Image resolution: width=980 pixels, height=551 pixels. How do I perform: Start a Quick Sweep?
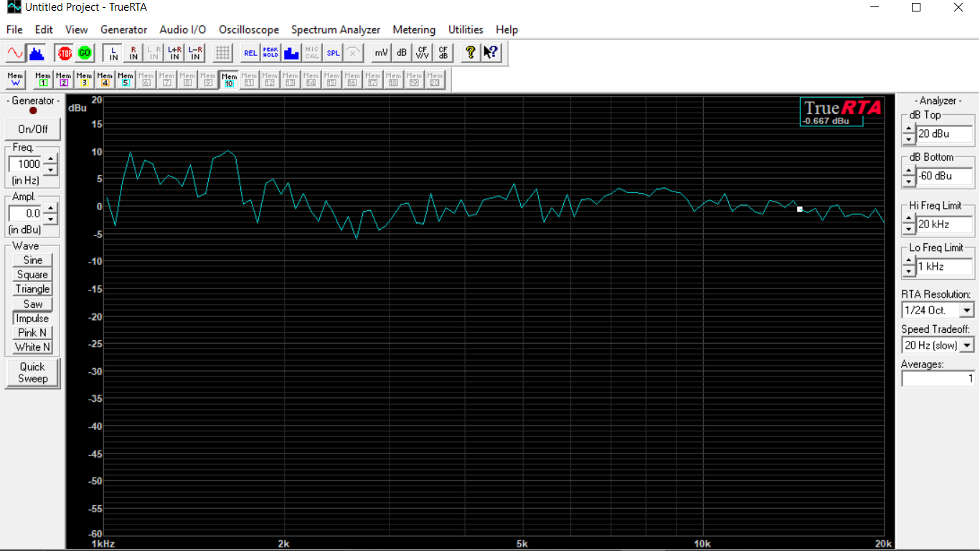[33, 372]
